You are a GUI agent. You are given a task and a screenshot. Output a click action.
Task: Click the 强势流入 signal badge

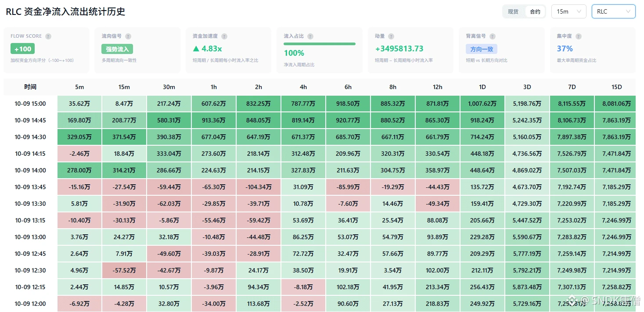point(117,49)
